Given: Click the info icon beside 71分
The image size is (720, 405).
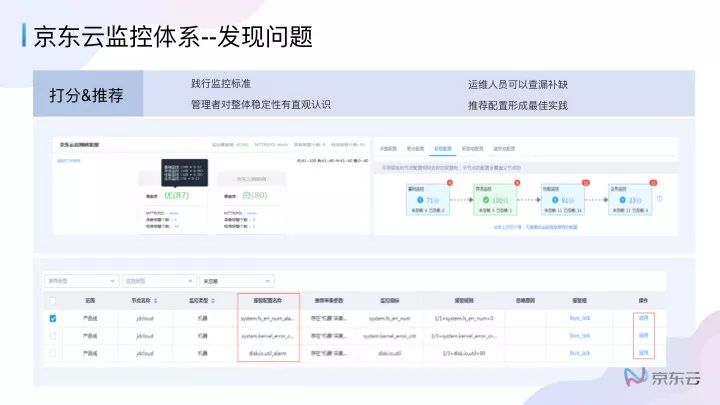Looking at the screenshot, I should pos(420,200).
